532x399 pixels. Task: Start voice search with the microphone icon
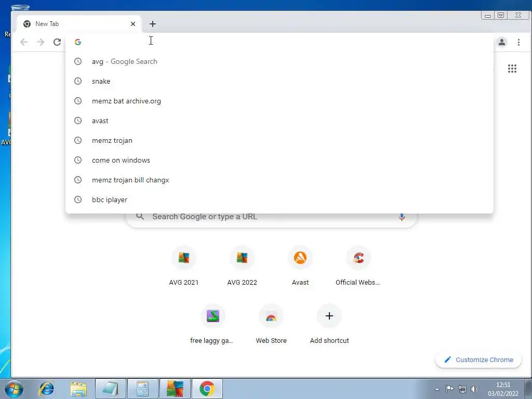(x=402, y=217)
